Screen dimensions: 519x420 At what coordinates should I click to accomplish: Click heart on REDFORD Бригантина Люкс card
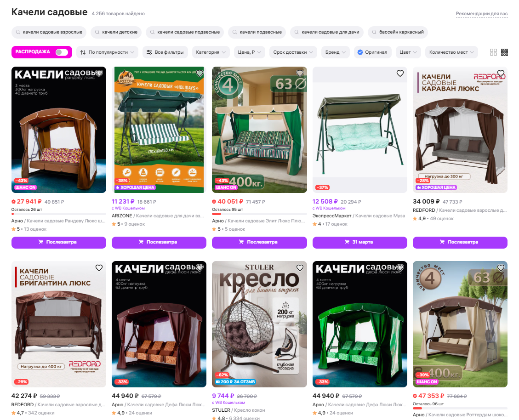coord(99,268)
